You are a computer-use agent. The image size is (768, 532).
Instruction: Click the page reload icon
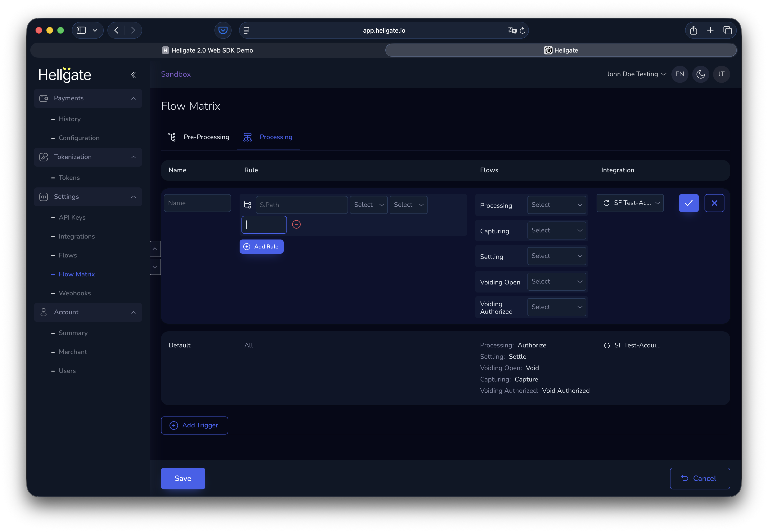coord(522,30)
